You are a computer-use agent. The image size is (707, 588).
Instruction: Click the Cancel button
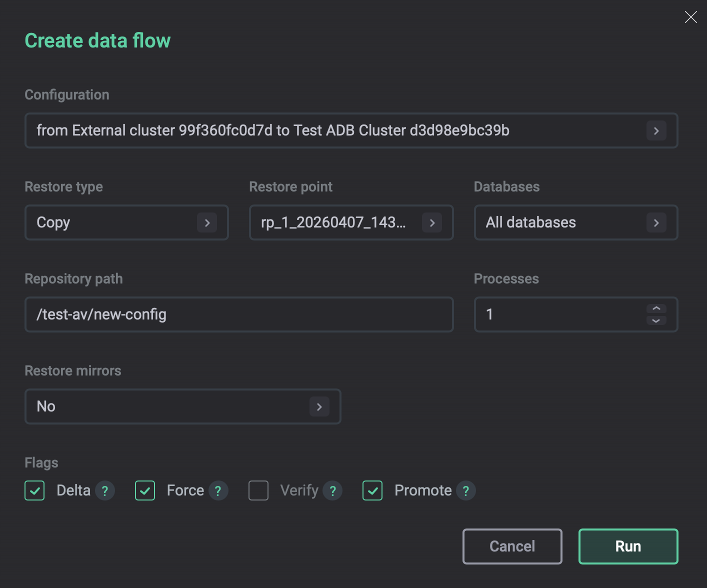pos(512,546)
